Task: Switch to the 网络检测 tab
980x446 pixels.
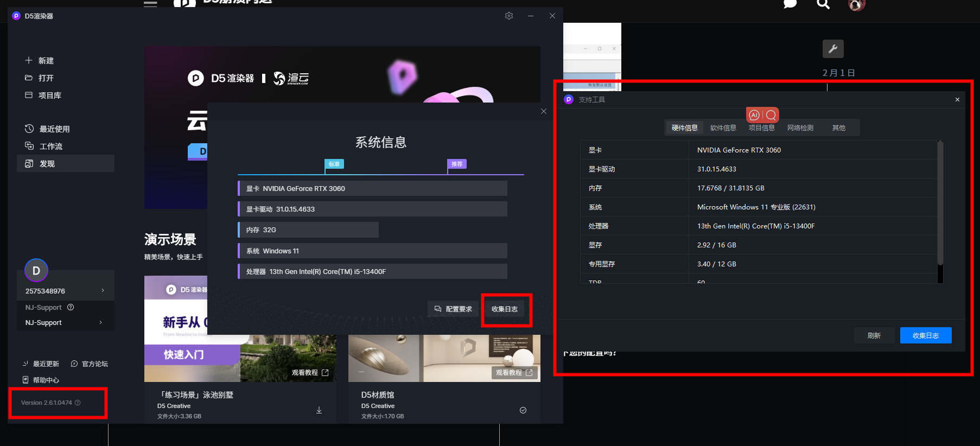Action: 800,128
